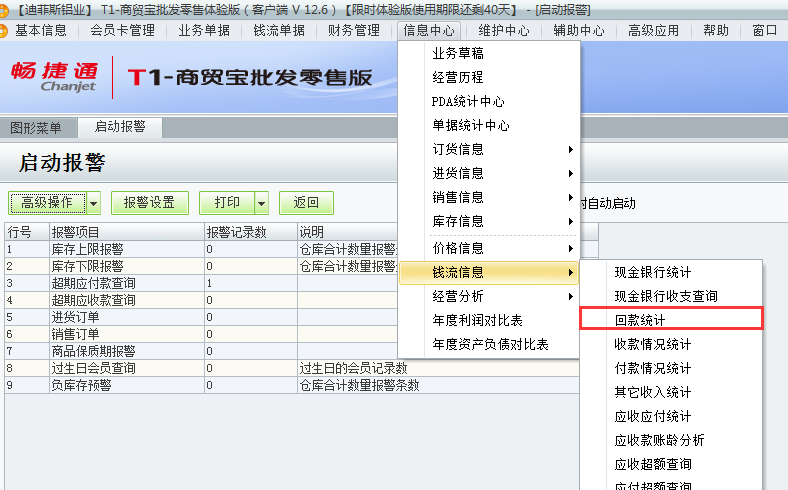Open the 财务管理 menu
This screenshot has height=490, width=788.
pyautogui.click(x=354, y=31)
